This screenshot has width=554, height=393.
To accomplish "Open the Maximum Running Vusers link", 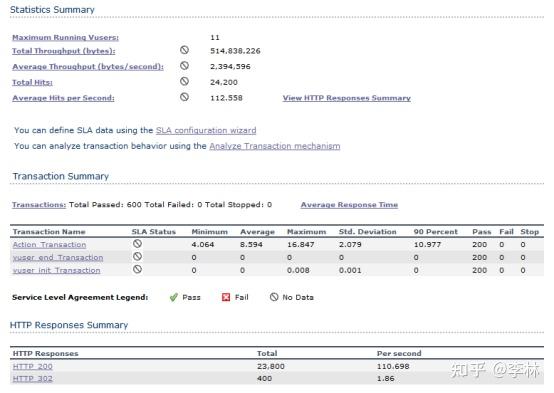I will point(65,37).
